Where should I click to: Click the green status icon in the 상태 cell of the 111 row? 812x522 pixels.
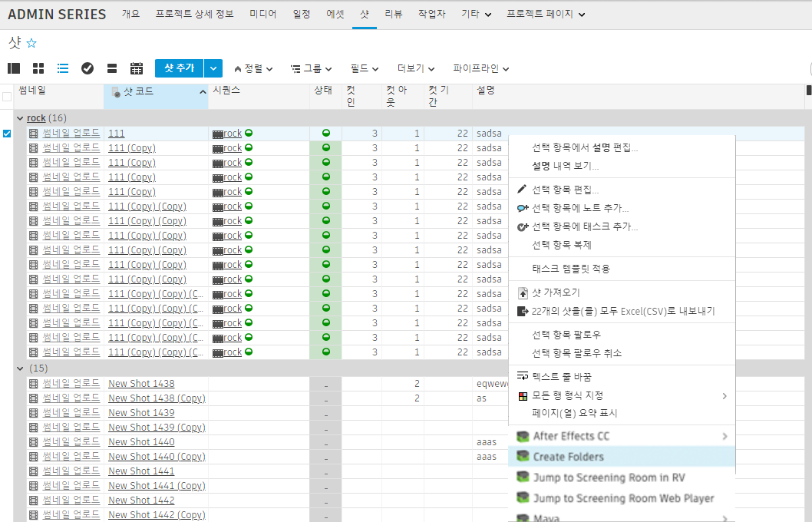pos(325,133)
